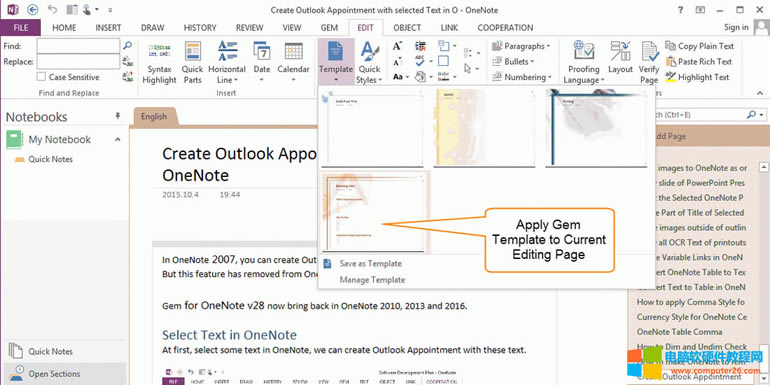Click Copy Plain Text

click(x=700, y=46)
